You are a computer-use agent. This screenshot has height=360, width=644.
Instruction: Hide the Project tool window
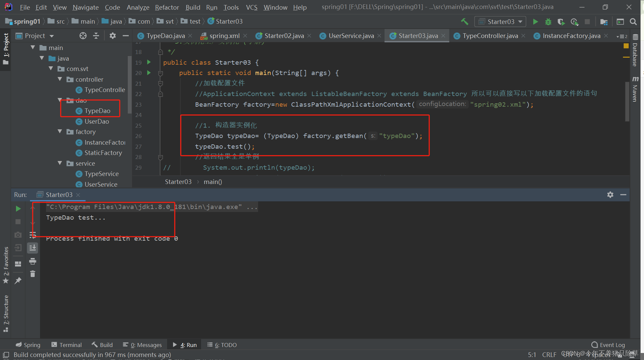pos(126,36)
